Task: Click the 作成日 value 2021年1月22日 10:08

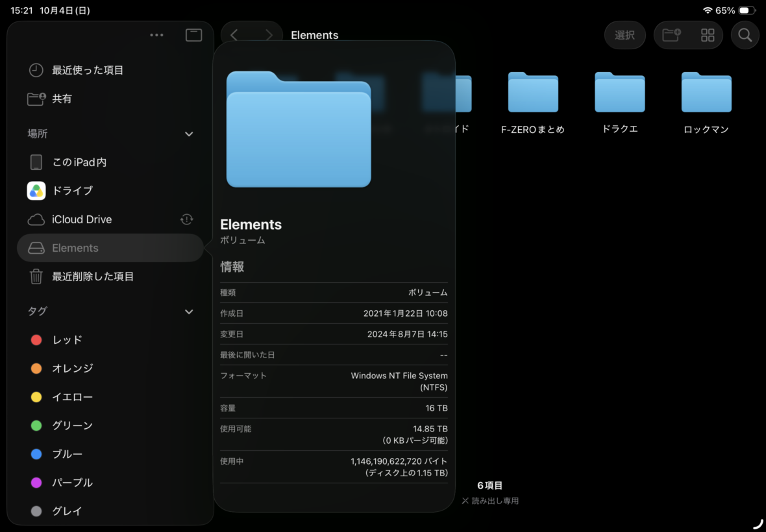Action: (406, 313)
